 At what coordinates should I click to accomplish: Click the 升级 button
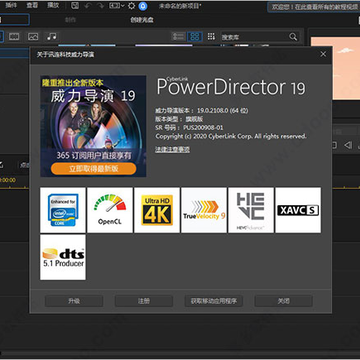click(74, 301)
